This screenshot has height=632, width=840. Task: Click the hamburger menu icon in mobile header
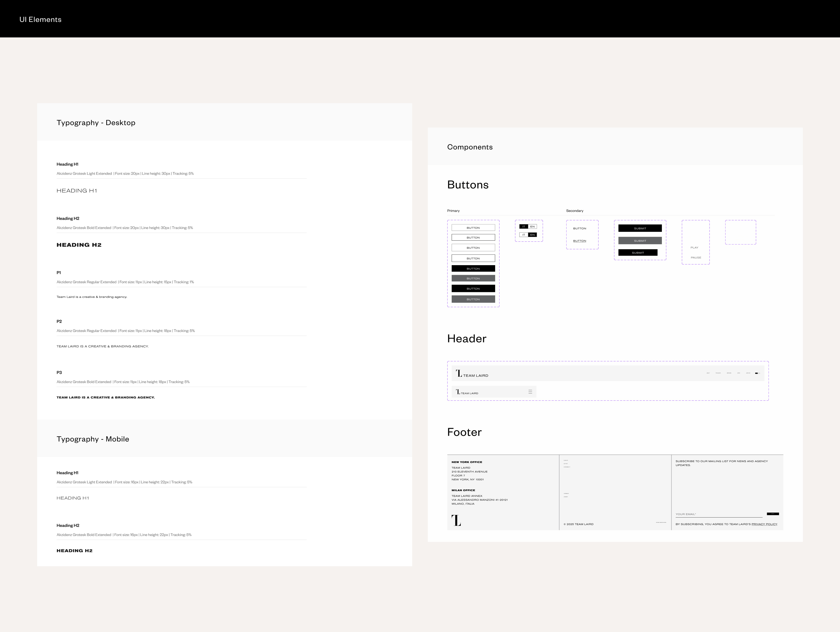[x=530, y=392]
